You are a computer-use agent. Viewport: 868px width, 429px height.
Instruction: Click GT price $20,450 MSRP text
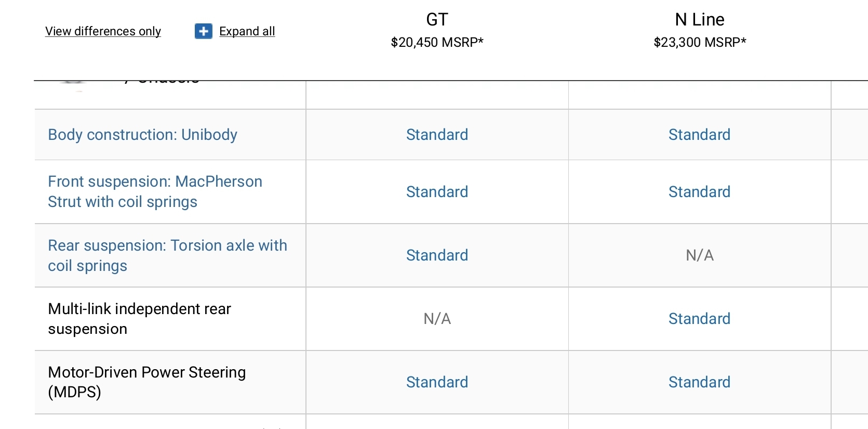pos(437,42)
